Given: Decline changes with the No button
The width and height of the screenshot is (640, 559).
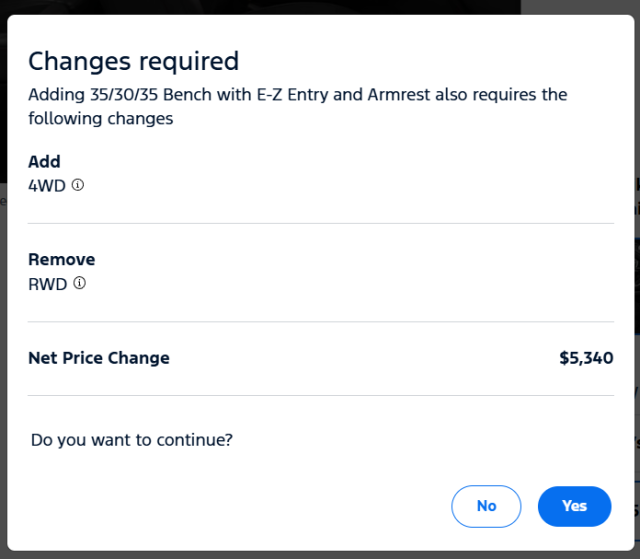Looking at the screenshot, I should 486,506.
